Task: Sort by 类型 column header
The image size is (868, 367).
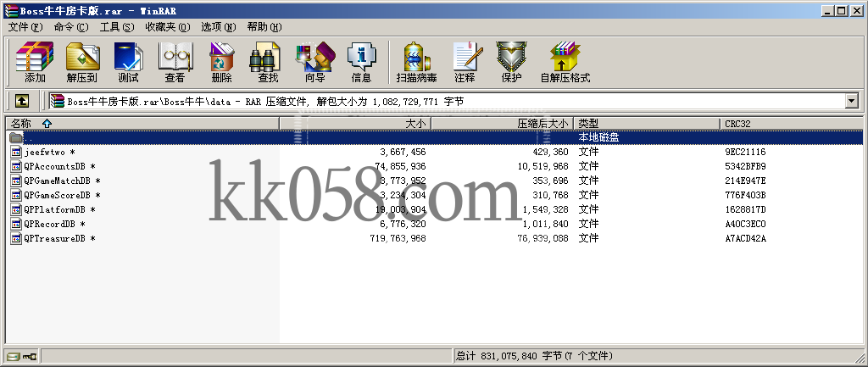Action: coord(647,124)
